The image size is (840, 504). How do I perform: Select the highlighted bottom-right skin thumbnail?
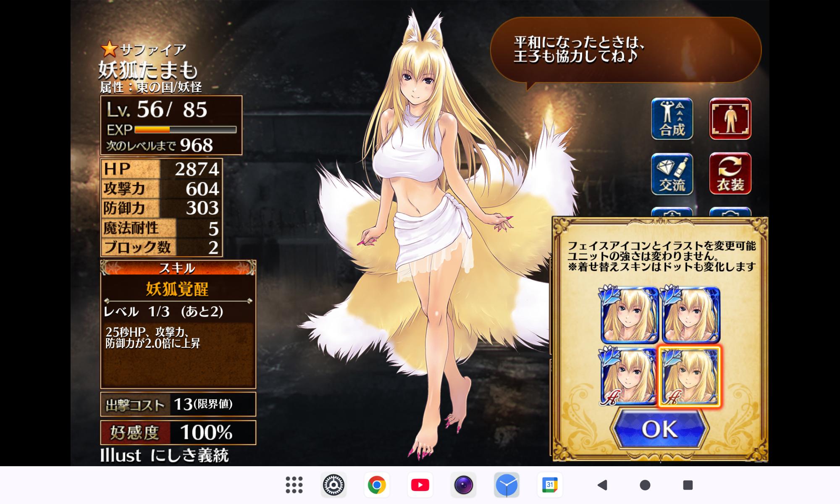click(x=690, y=377)
